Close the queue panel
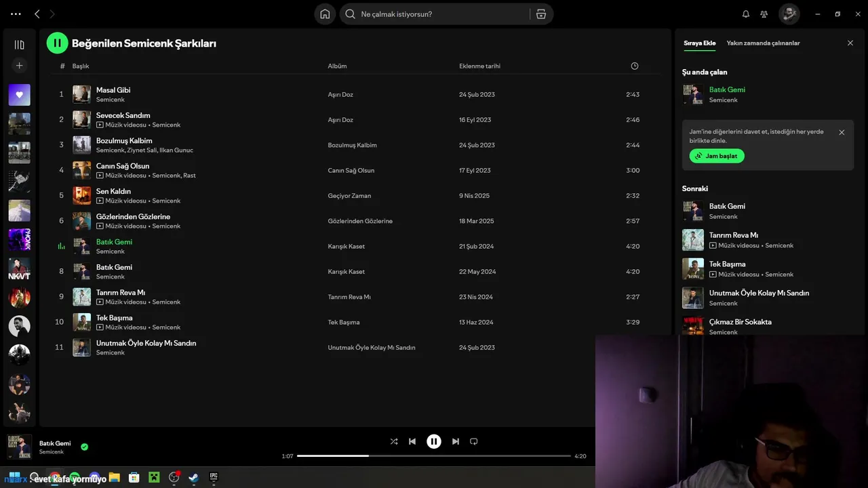868x488 pixels. tap(850, 43)
